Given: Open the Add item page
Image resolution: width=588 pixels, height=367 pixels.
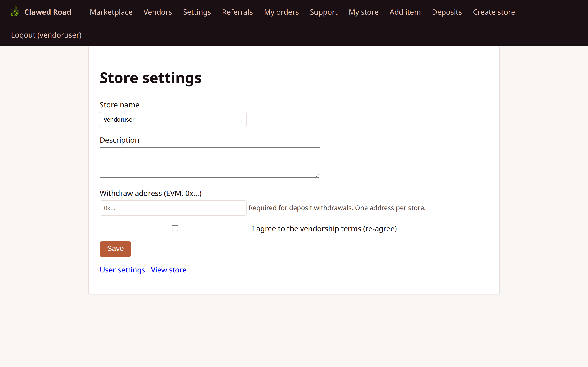Looking at the screenshot, I should (x=405, y=12).
